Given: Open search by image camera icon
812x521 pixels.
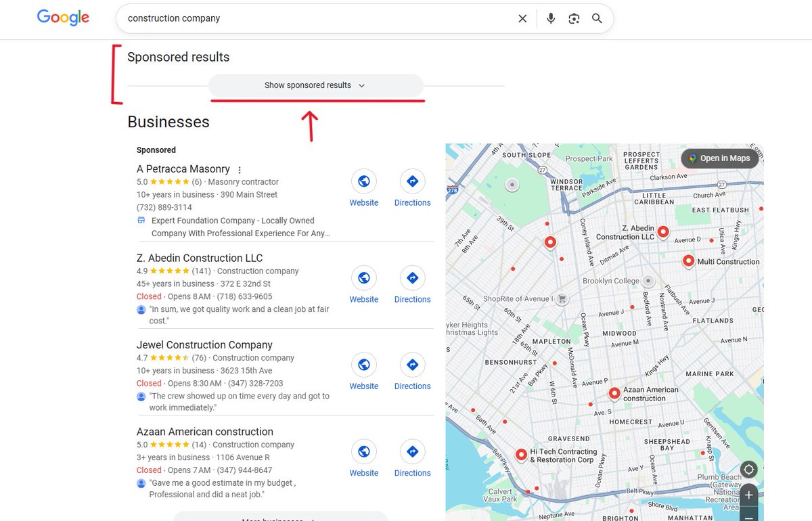Looking at the screenshot, I should pyautogui.click(x=574, y=19).
